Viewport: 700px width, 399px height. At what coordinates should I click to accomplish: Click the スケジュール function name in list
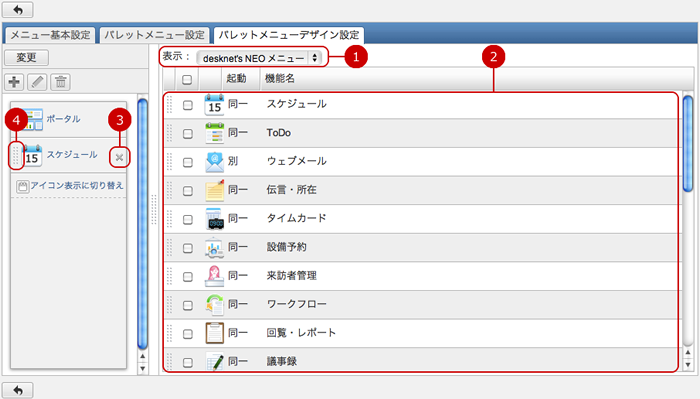point(296,104)
